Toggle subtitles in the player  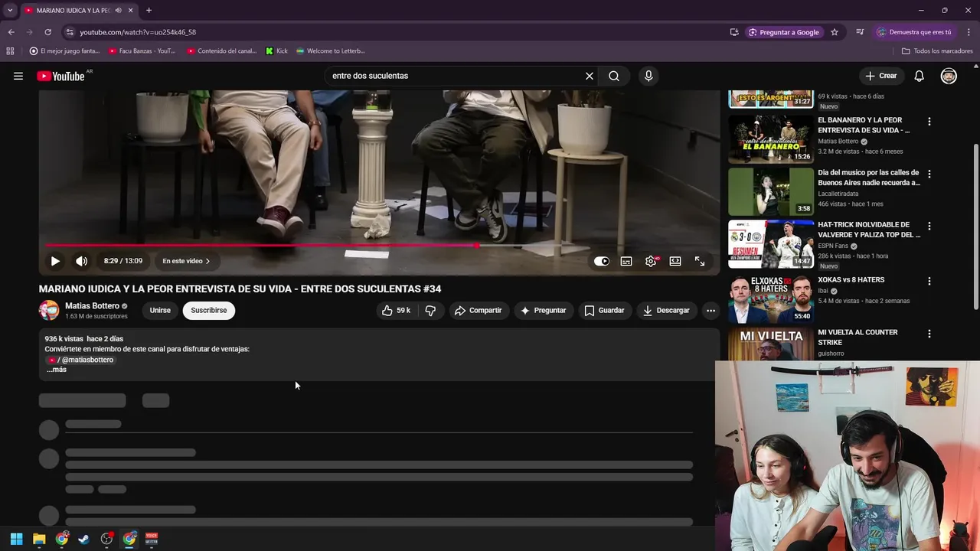(626, 261)
